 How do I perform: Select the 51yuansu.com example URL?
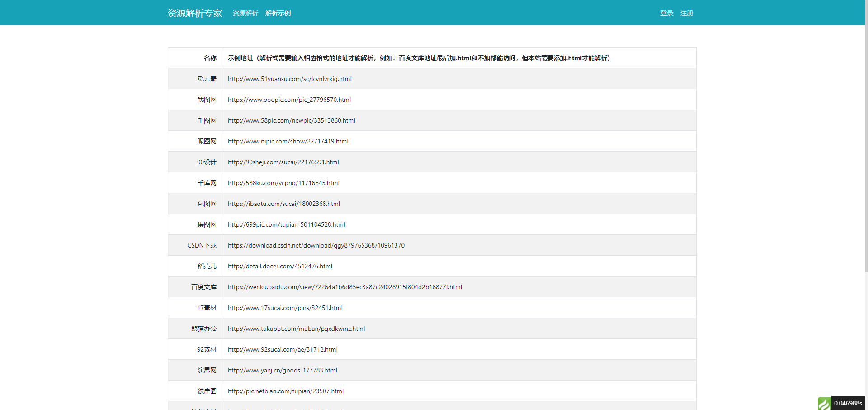[290, 79]
